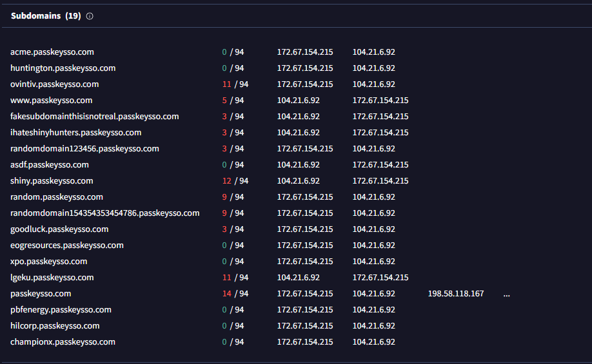Open subdomain ovintiv.passkeysso.com
Screen dimensions: 592x364
pyautogui.click(x=55, y=84)
